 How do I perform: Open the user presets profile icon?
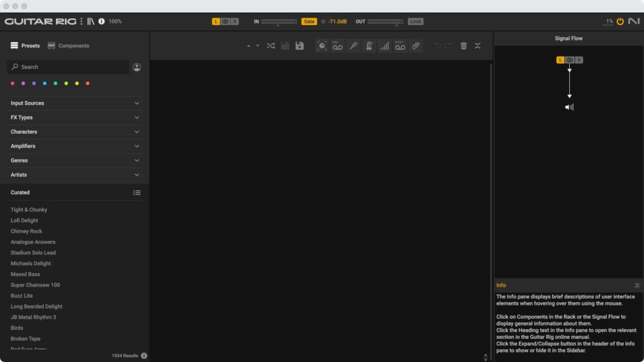[x=136, y=67]
